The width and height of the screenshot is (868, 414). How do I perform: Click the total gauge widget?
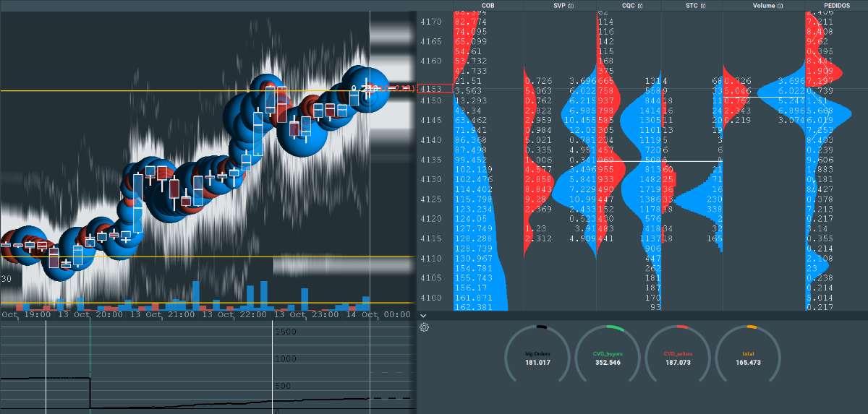coord(749,357)
